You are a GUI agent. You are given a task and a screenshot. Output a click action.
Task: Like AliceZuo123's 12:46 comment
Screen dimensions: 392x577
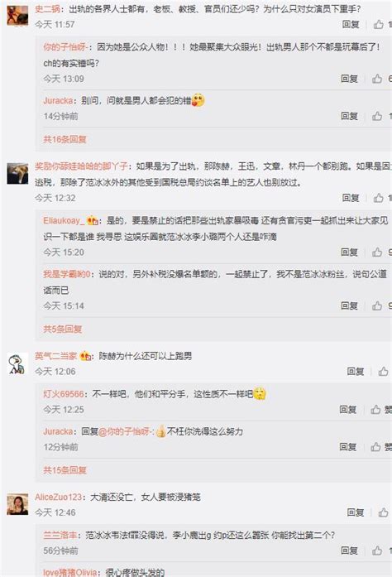click(x=383, y=512)
